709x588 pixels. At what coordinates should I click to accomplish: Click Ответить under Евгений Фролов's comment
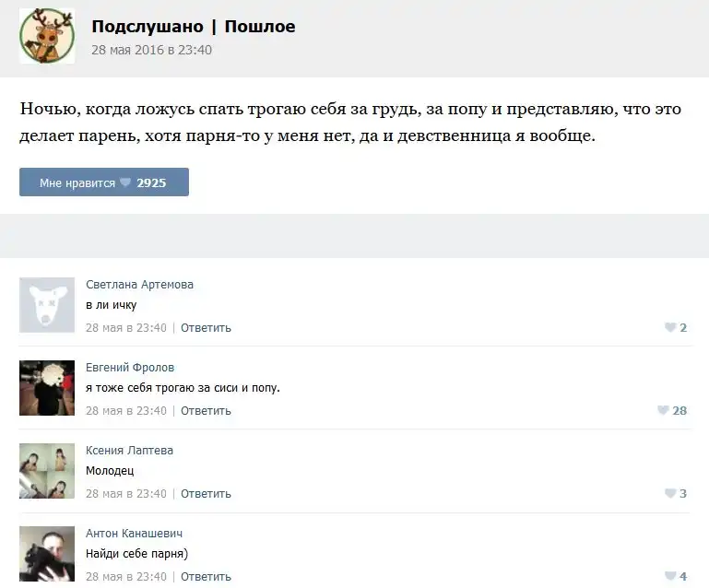point(206,410)
